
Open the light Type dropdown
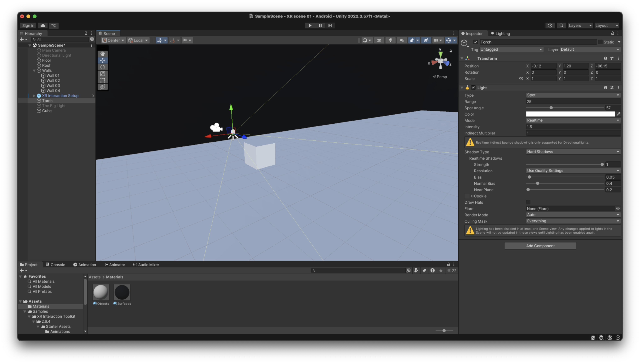(573, 95)
